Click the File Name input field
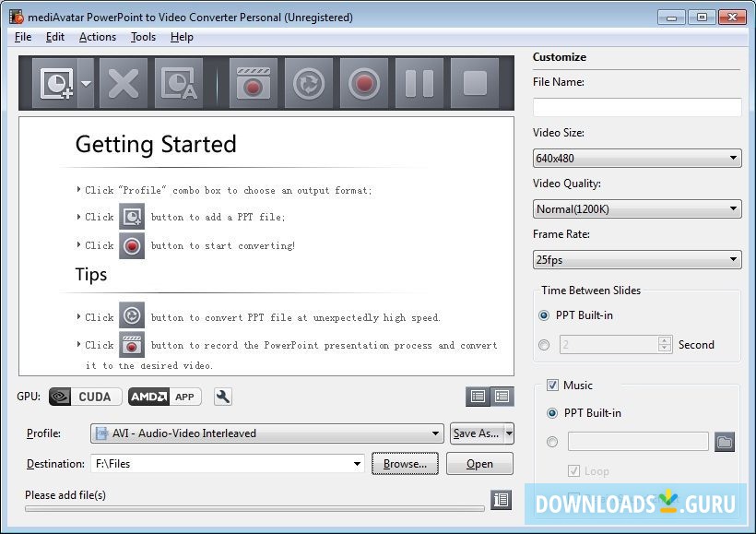The image size is (756, 534). click(x=637, y=107)
